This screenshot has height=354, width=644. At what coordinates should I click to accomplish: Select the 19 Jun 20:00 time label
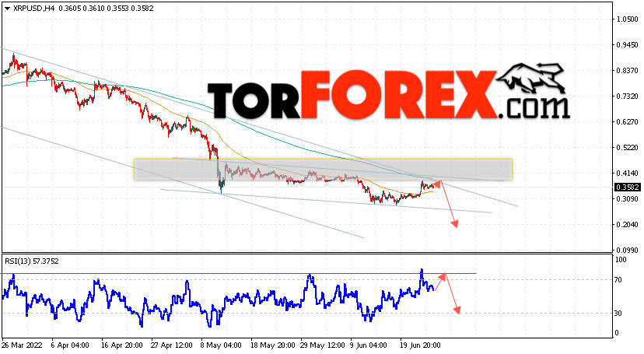pos(420,345)
